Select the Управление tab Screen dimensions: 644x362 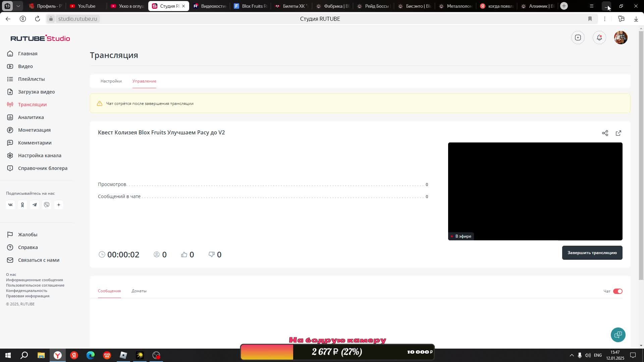click(x=144, y=81)
